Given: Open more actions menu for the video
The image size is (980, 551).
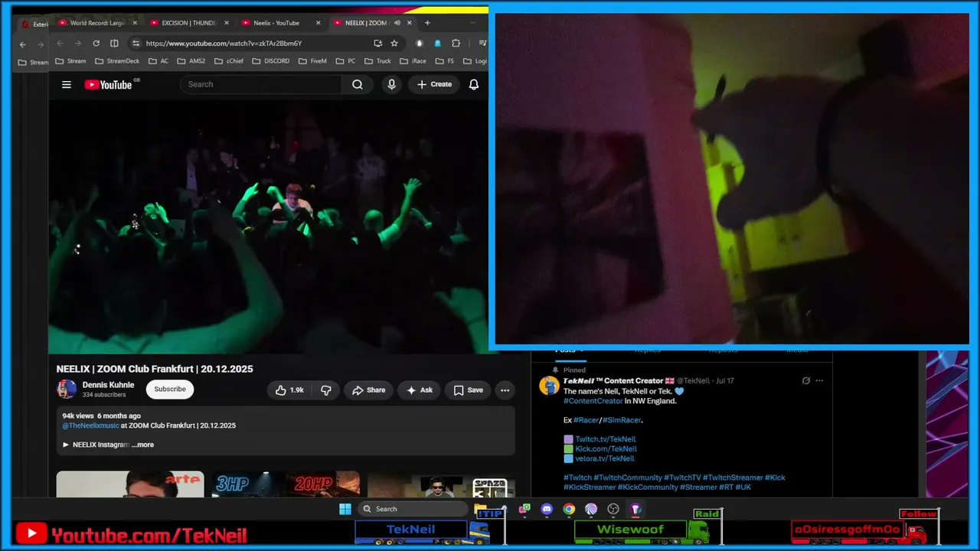Looking at the screenshot, I should click(x=505, y=390).
